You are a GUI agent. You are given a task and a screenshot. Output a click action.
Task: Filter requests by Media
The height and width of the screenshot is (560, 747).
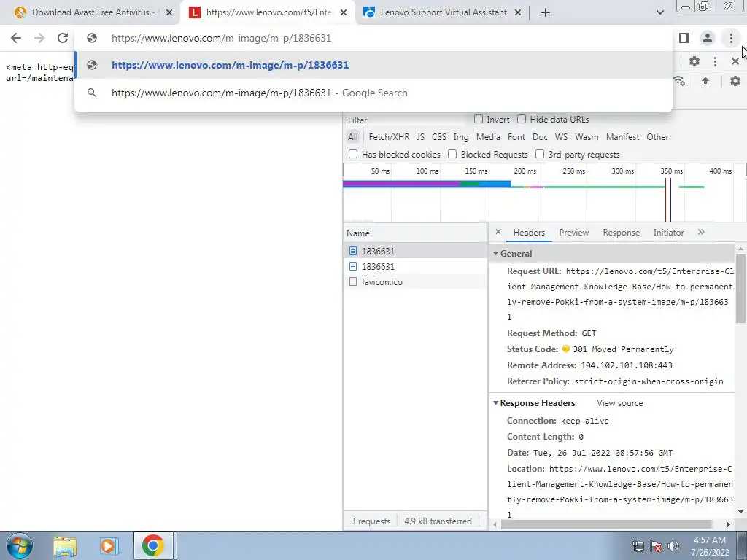pos(488,137)
